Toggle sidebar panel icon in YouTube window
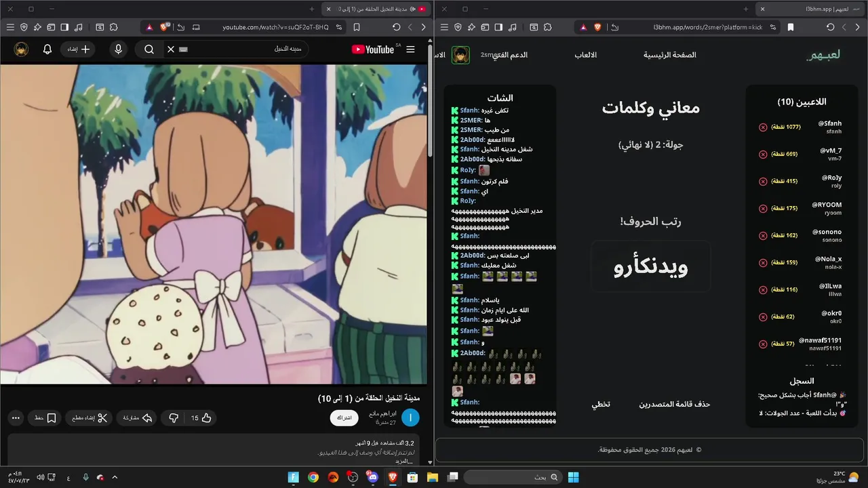This screenshot has width=868, height=488. click(x=64, y=27)
